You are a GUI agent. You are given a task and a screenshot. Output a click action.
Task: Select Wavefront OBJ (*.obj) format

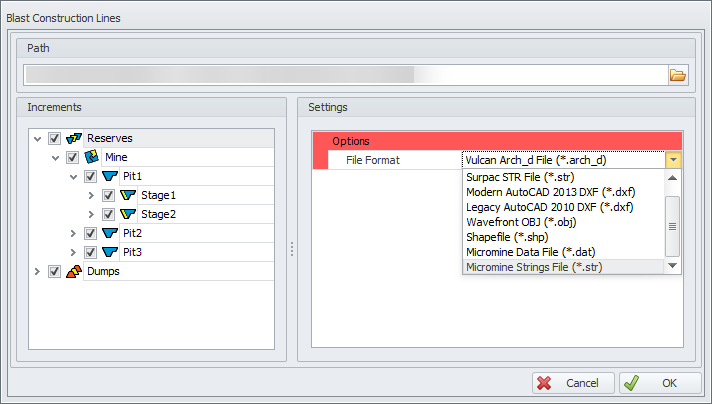(563, 222)
